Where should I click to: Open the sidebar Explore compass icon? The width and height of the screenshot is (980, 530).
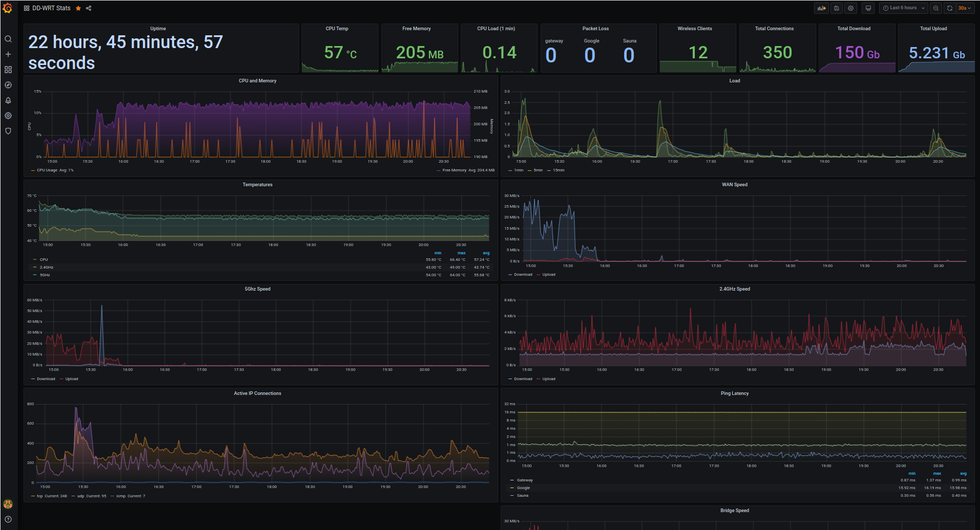pos(8,85)
